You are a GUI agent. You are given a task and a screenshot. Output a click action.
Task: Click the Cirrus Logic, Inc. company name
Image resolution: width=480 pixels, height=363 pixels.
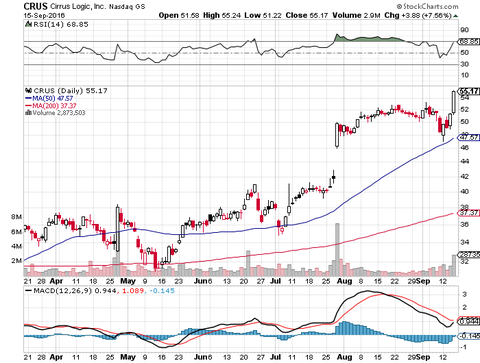[x=78, y=6]
